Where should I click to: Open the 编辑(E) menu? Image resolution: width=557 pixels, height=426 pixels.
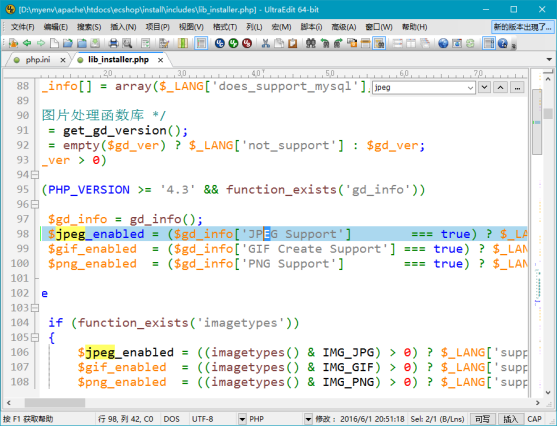tap(55, 27)
